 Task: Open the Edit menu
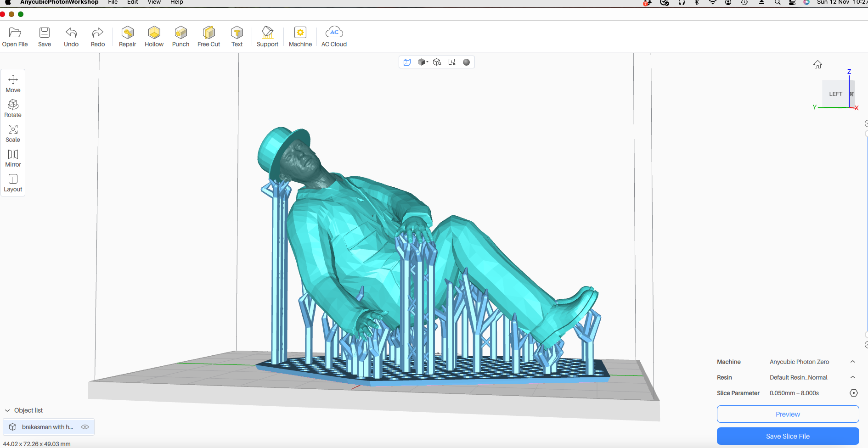(x=132, y=2)
